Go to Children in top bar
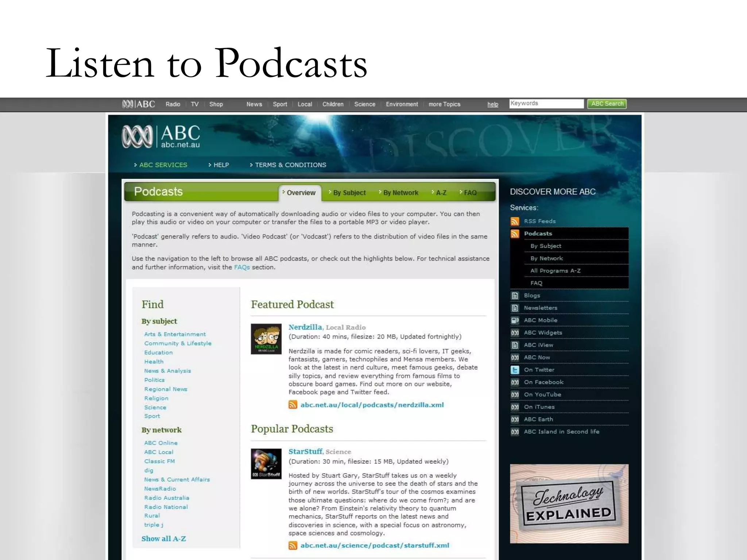747x560 pixels. [333, 104]
